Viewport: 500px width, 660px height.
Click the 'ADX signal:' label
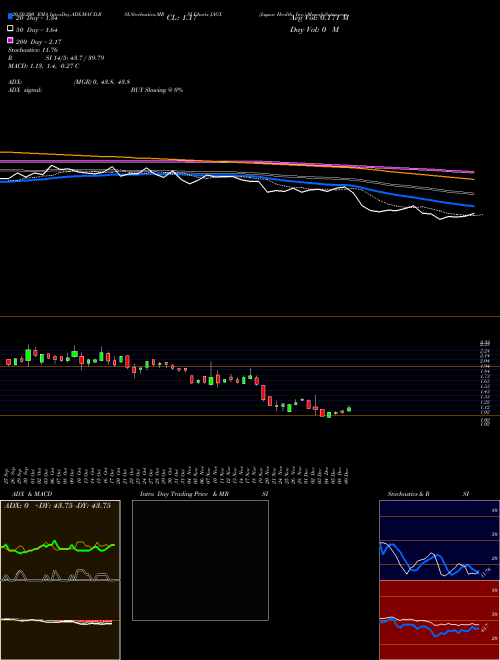click(25, 90)
